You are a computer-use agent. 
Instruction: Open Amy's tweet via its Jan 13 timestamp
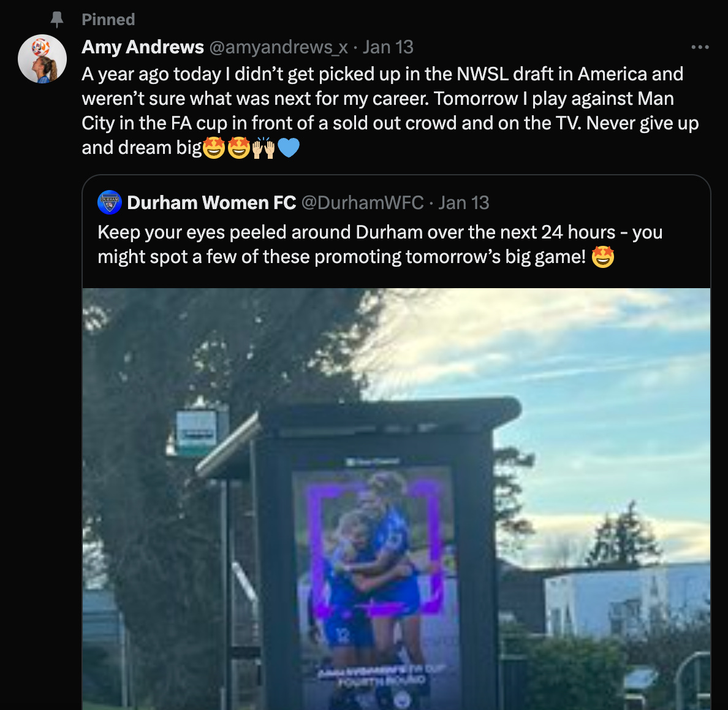[388, 47]
